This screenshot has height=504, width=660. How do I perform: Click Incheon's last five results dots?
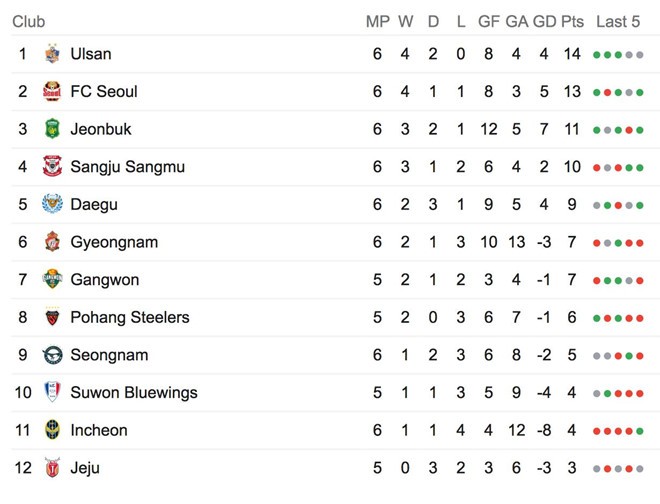point(617,431)
